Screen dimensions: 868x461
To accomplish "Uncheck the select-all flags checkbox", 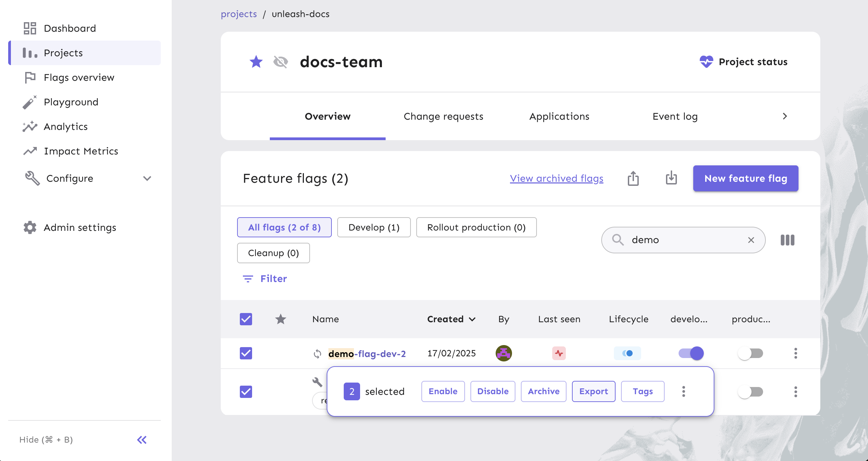I will click(246, 319).
